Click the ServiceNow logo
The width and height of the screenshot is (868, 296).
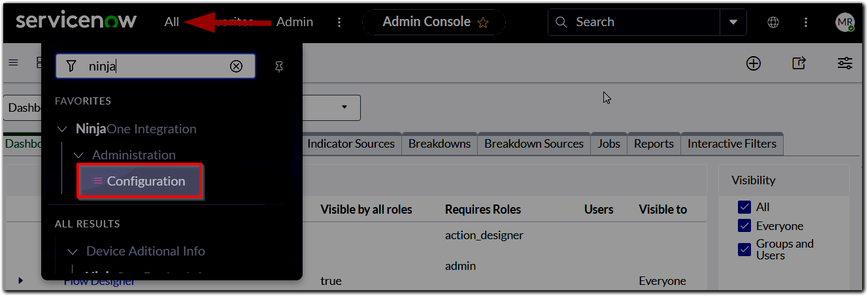point(76,21)
